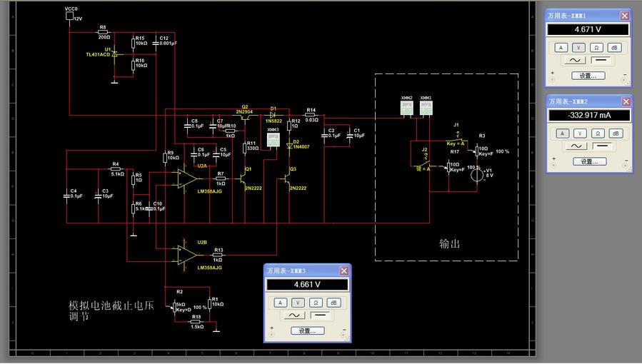
Task: Open settings (设置...) on XMM1 multimeter
Action: tap(588, 76)
